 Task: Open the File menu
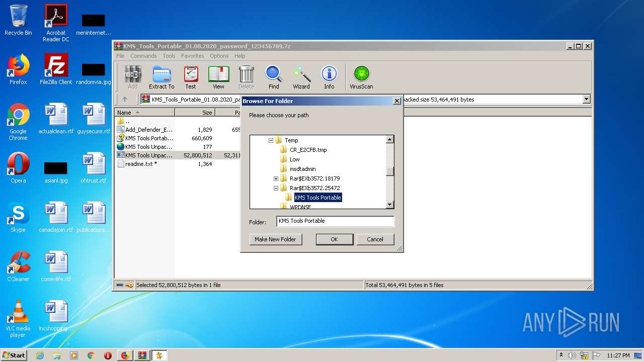pos(120,56)
